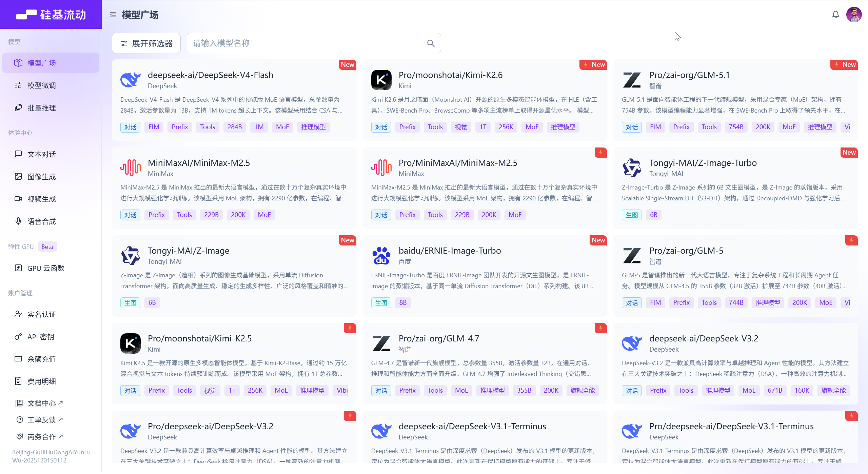Image resolution: width=868 pixels, height=474 pixels.
Task: Click the lightning badge on Kimi-K2.5 card
Action: [x=350, y=328]
